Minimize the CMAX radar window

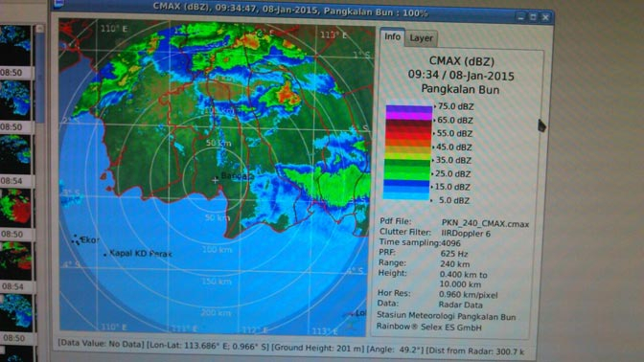pyautogui.click(x=520, y=17)
